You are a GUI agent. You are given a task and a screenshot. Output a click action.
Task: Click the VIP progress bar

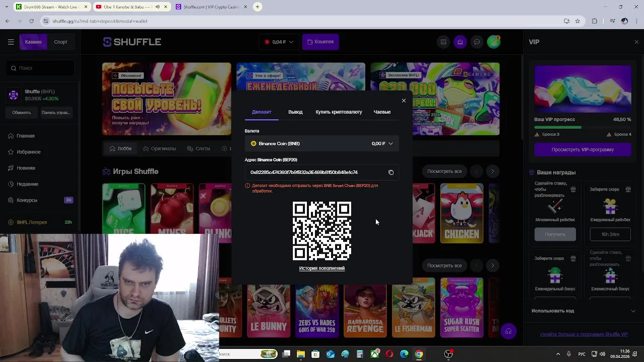pos(583,127)
